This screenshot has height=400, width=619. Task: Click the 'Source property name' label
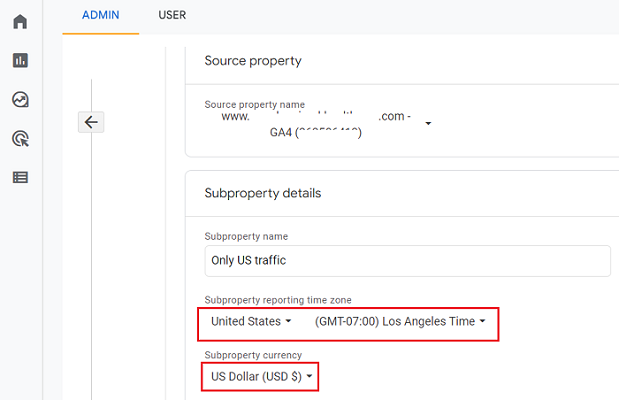(255, 104)
